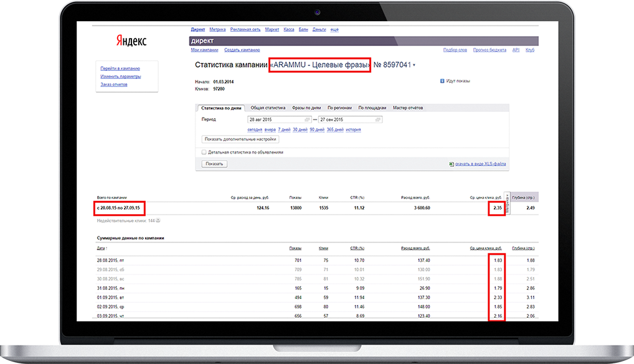Click the история period link
The image size is (634, 364).
(x=353, y=129)
